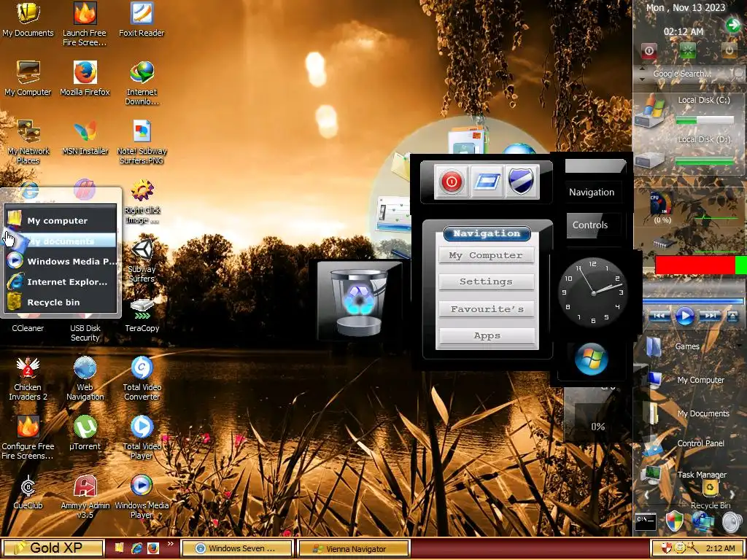The height and width of the screenshot is (560, 747).
Task: Click the Local Disk (C:) usage bar
Action: click(705, 121)
